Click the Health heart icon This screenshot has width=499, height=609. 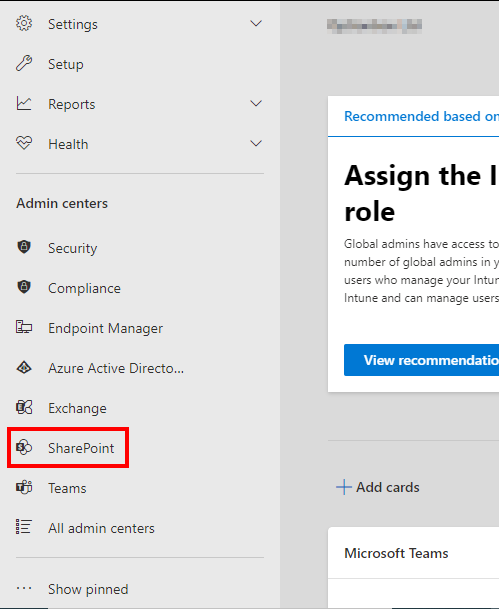24,143
